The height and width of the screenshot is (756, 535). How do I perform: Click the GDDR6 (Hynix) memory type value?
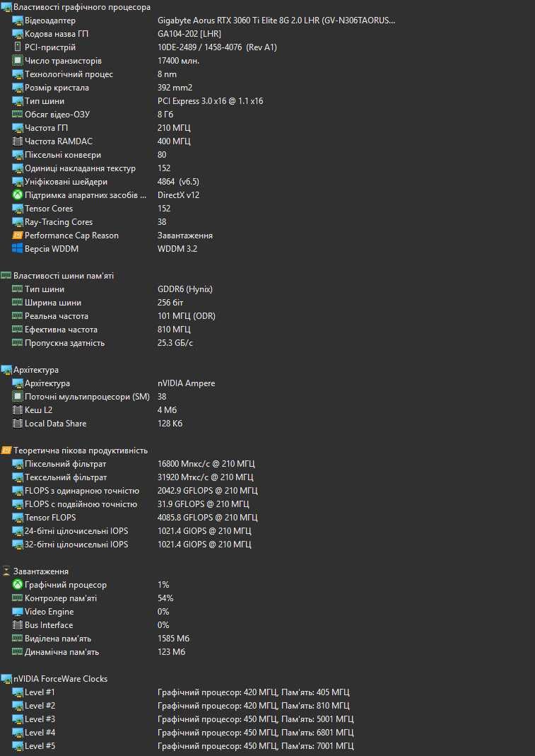pos(185,289)
